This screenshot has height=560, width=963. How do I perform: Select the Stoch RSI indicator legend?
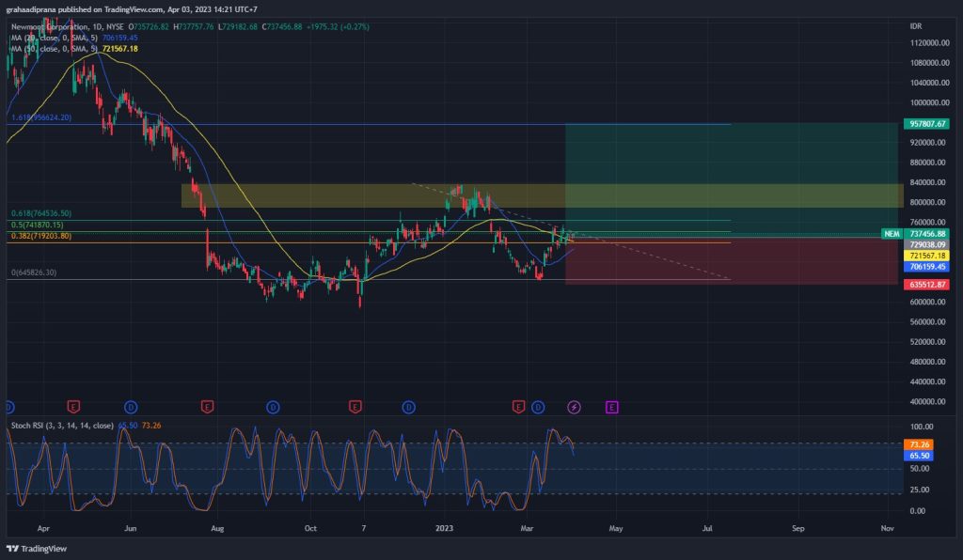point(86,425)
